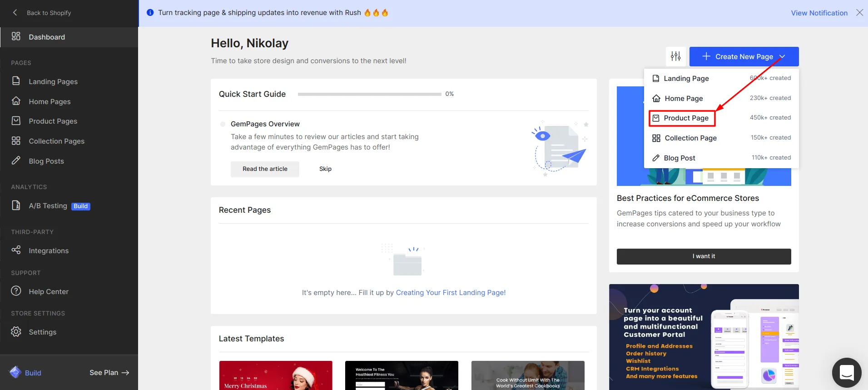Select Product Page from the dropdown menu
868x390 pixels.
(x=721, y=118)
